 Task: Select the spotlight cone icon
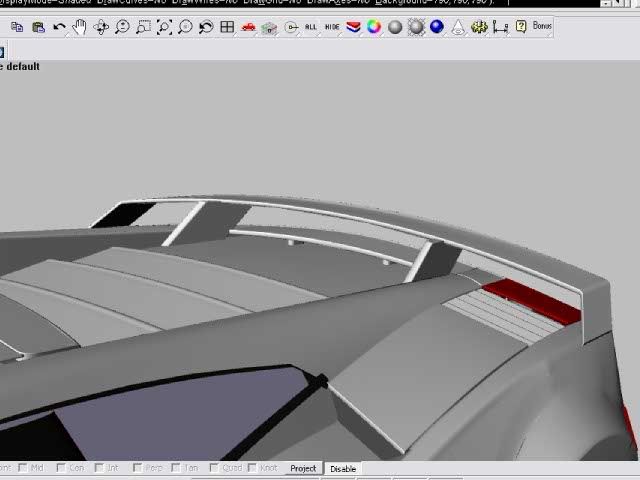click(x=458, y=27)
